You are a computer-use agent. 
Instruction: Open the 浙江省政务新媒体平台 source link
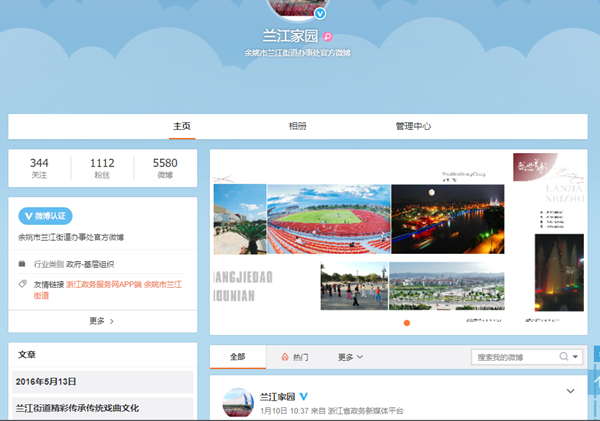pos(365,411)
